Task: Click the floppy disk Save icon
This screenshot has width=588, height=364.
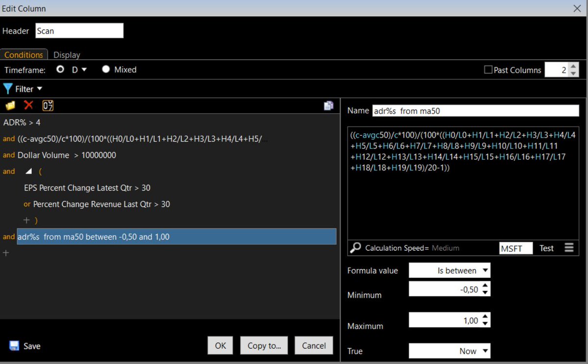Action: point(14,346)
